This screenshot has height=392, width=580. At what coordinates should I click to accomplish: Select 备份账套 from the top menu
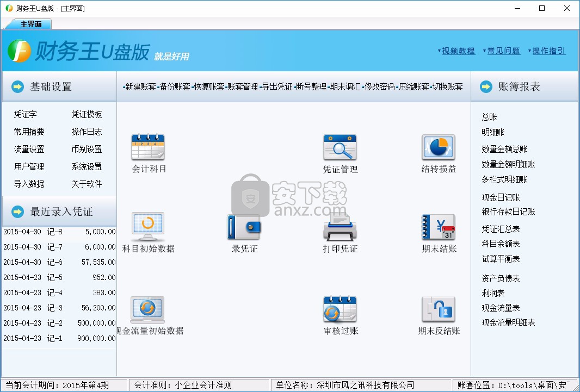175,87
